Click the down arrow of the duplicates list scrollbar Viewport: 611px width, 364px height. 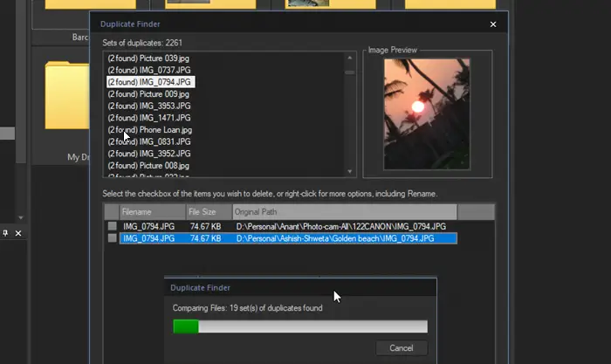(x=349, y=171)
